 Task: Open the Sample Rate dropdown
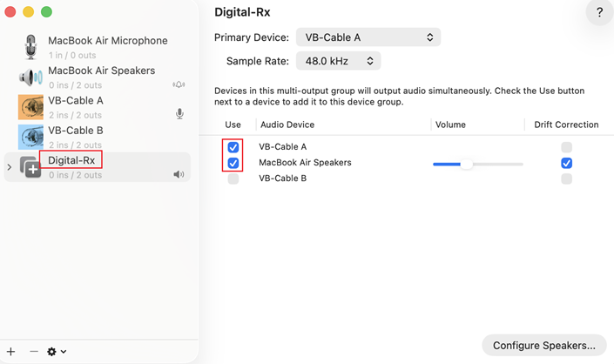339,61
